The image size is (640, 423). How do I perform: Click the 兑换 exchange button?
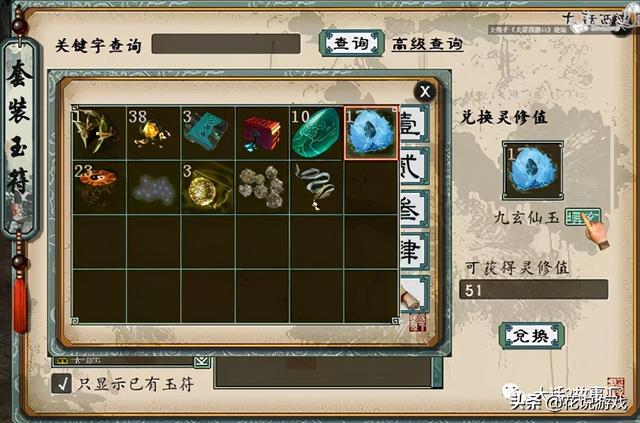point(532,336)
